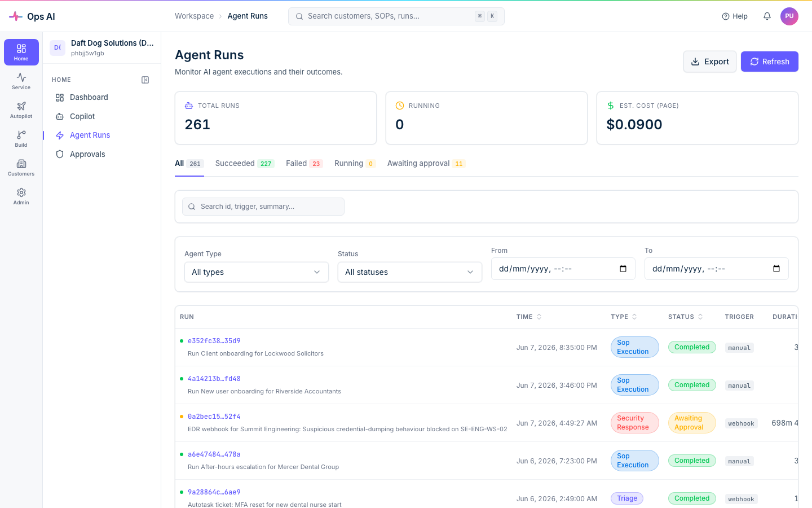This screenshot has height=508, width=812.
Task: Open run 0a2bec15…52f4
Action: [x=214, y=417]
